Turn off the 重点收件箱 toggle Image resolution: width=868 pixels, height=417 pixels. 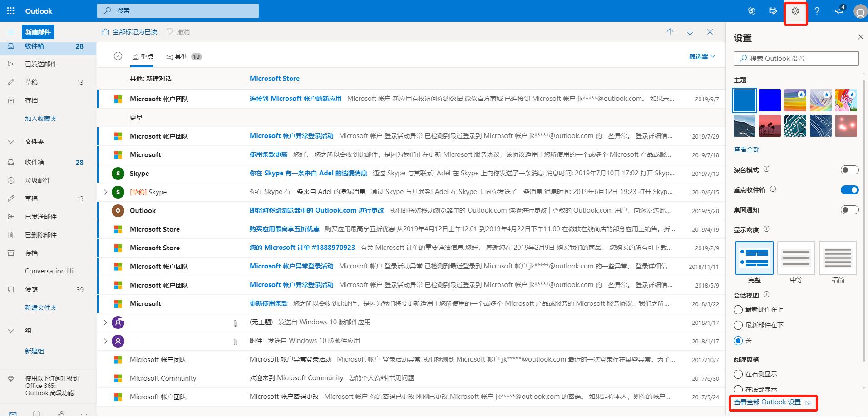(x=849, y=190)
